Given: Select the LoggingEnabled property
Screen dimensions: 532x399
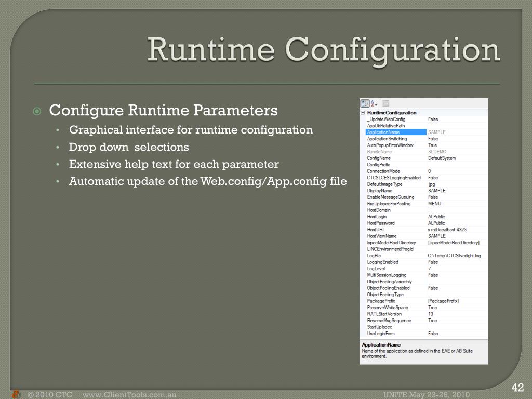Looking at the screenshot, I should tap(382, 262).
